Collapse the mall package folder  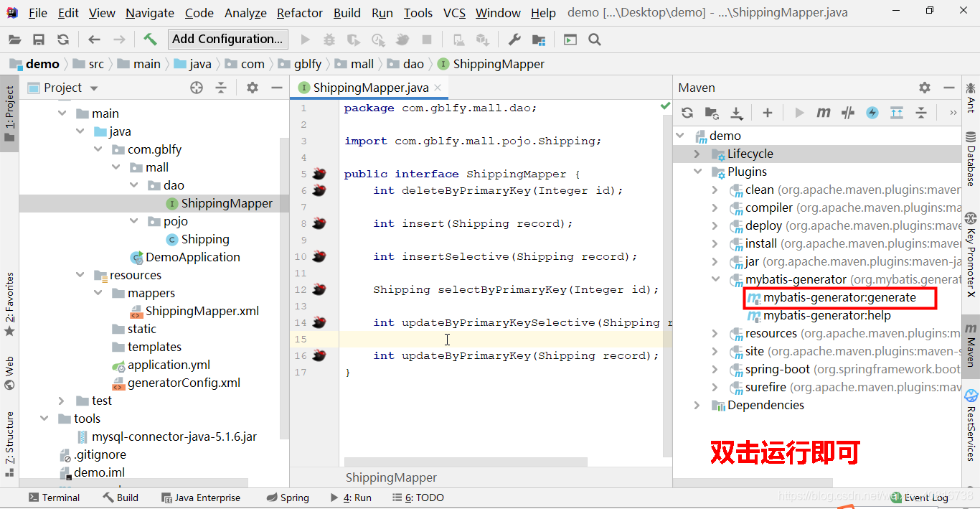[x=116, y=167]
